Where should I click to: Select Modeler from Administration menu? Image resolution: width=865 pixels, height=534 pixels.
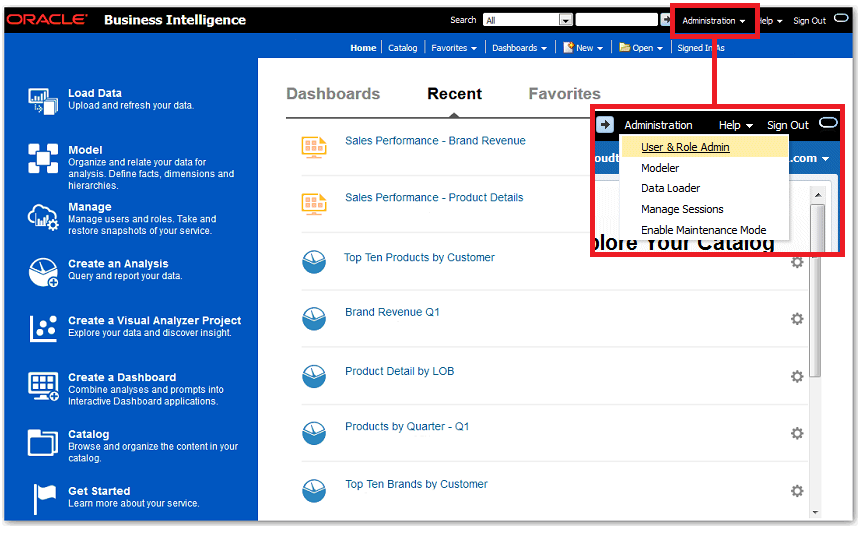tap(660, 168)
